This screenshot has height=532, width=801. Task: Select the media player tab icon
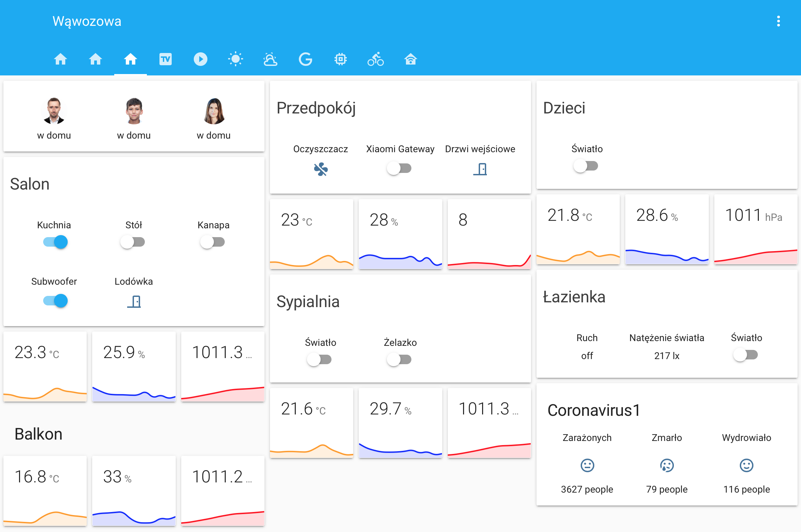pos(201,59)
